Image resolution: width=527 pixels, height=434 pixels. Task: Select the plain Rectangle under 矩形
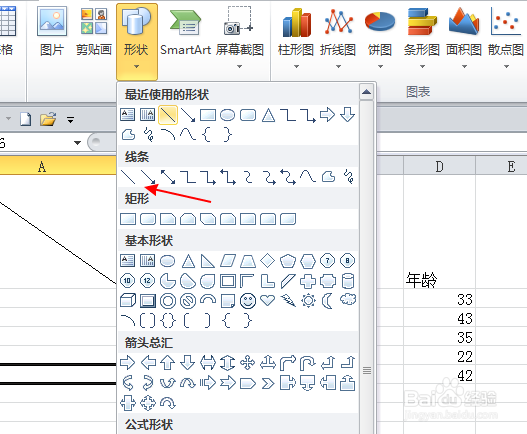[x=128, y=219]
